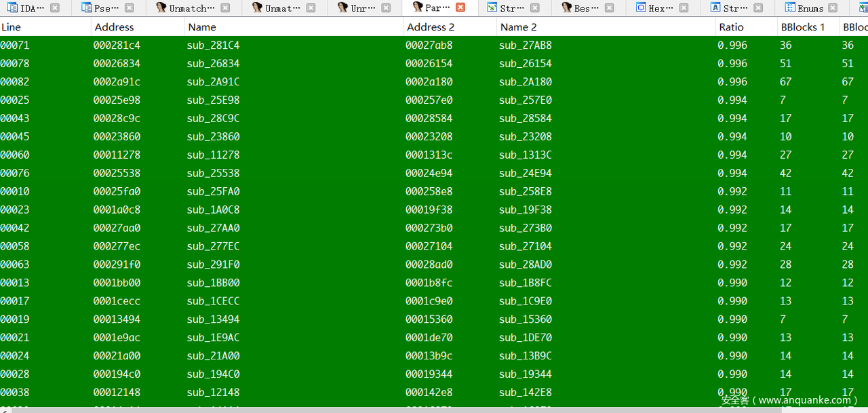Close the Partial matches tab
Screen dimensions: 868x413
click(460, 8)
